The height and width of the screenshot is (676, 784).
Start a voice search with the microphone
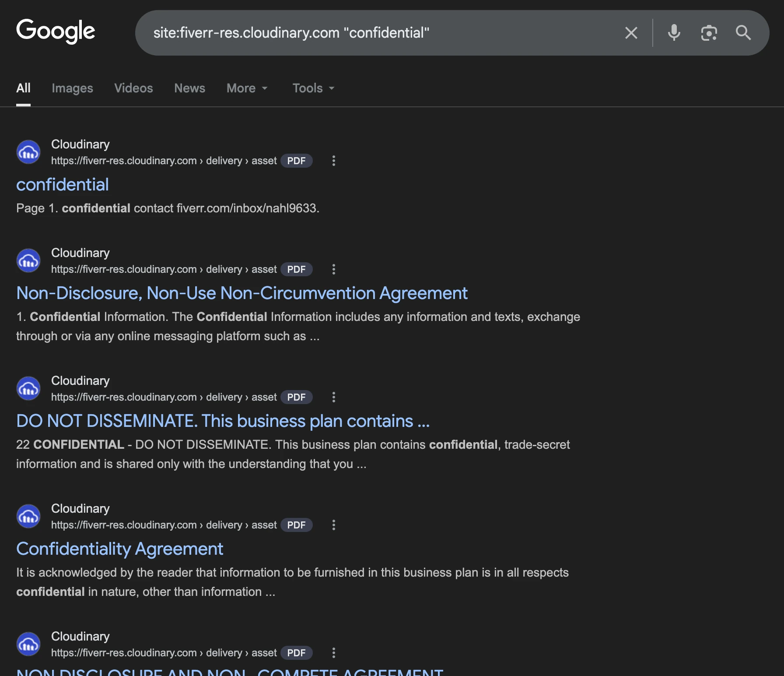click(674, 33)
